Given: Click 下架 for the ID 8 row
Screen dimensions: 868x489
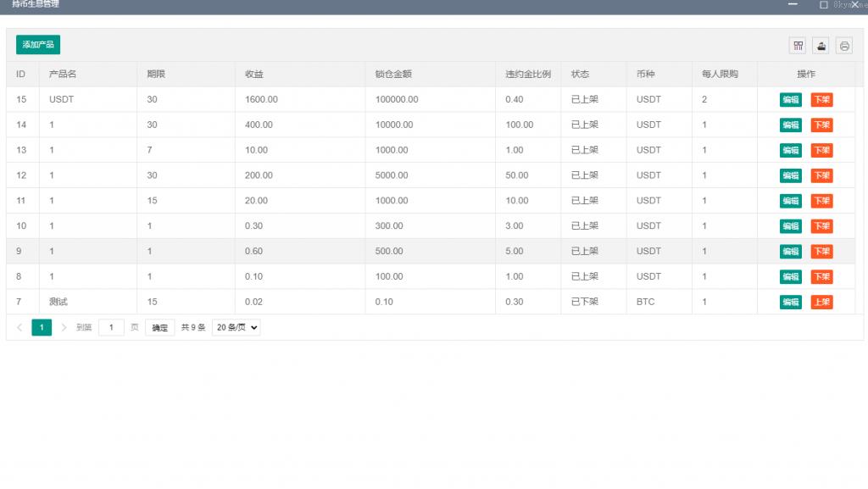Looking at the screenshot, I should click(x=821, y=277).
